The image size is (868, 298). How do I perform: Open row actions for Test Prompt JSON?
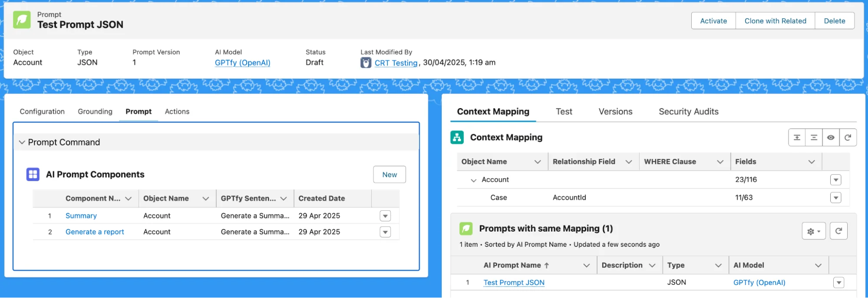[839, 283]
